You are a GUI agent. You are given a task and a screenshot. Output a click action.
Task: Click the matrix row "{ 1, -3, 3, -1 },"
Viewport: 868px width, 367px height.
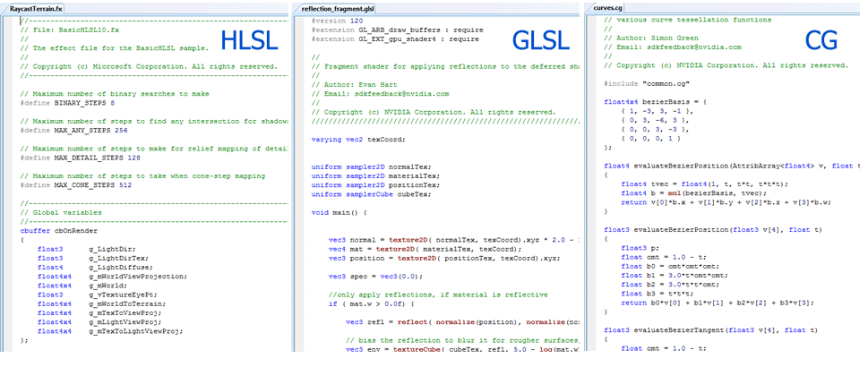coord(657,111)
